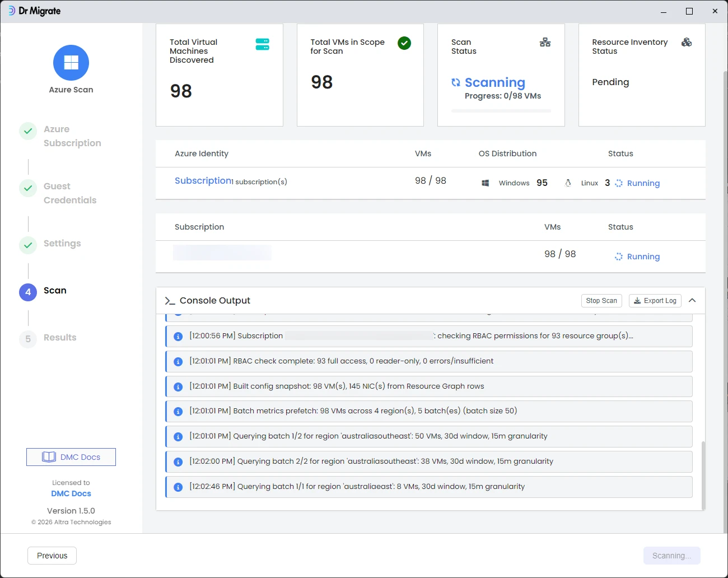Click info icon on Querying batch 2/2 log
The height and width of the screenshot is (578, 728).
click(178, 462)
